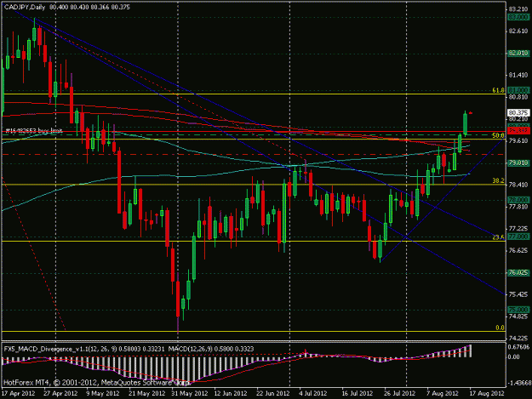This screenshot has height=399, width=532.
Task: Click the 4 Jul 2012 date label
Action: coord(313,394)
